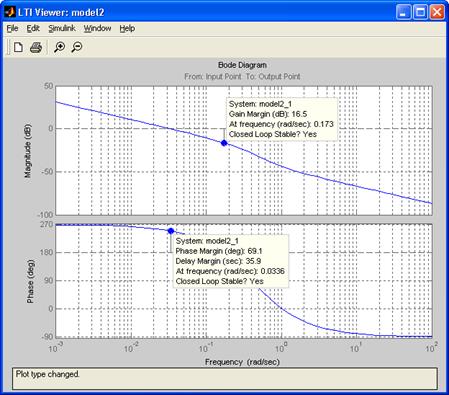449x395 pixels.
Task: Click the New LTI Viewer page icon
Action: (18, 47)
